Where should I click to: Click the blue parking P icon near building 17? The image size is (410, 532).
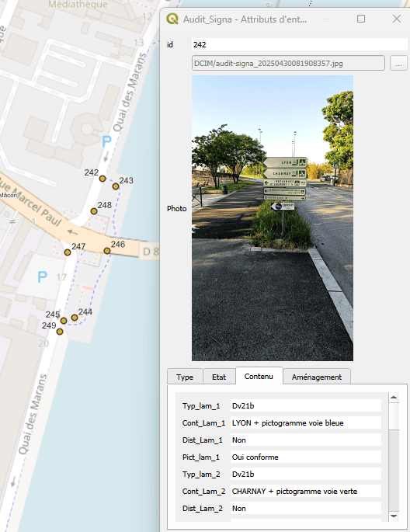42,276
